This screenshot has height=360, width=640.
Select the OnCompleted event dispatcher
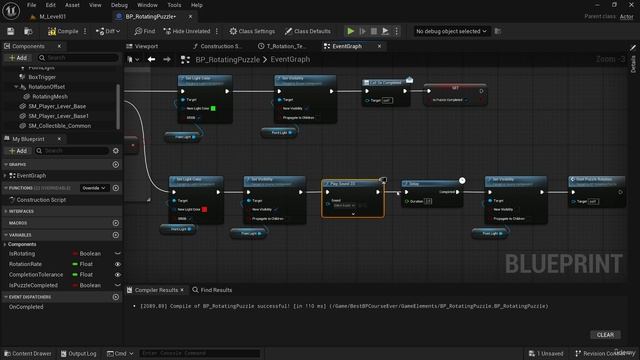click(x=26, y=307)
